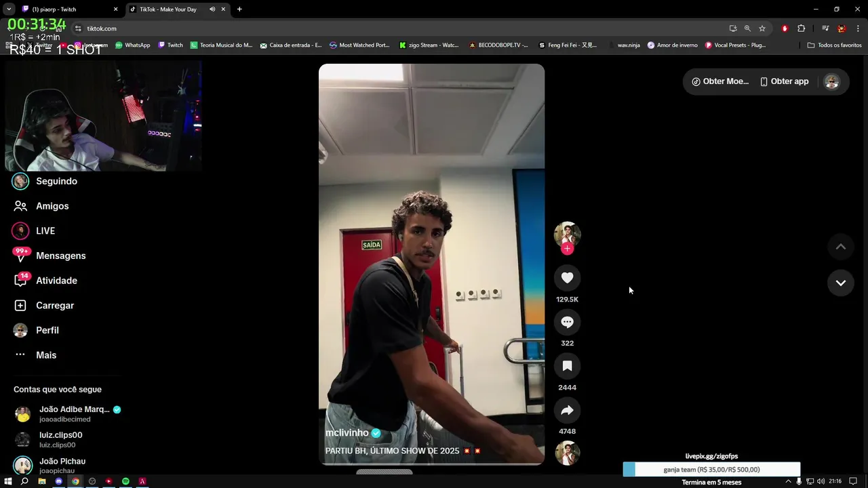Open Vocal Presets - Plug... bookmark
Image resolution: width=868 pixels, height=488 pixels.
736,45
